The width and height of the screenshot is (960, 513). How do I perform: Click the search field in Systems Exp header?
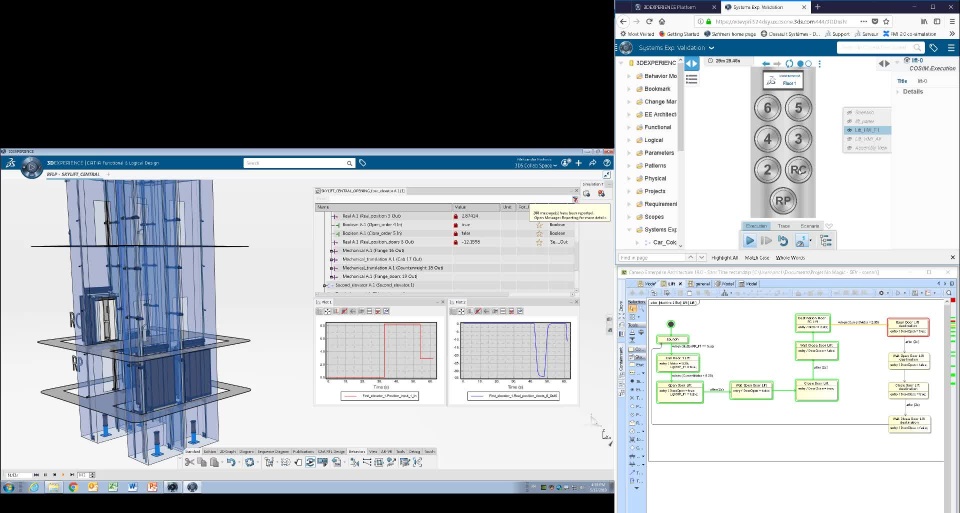(x=880, y=47)
